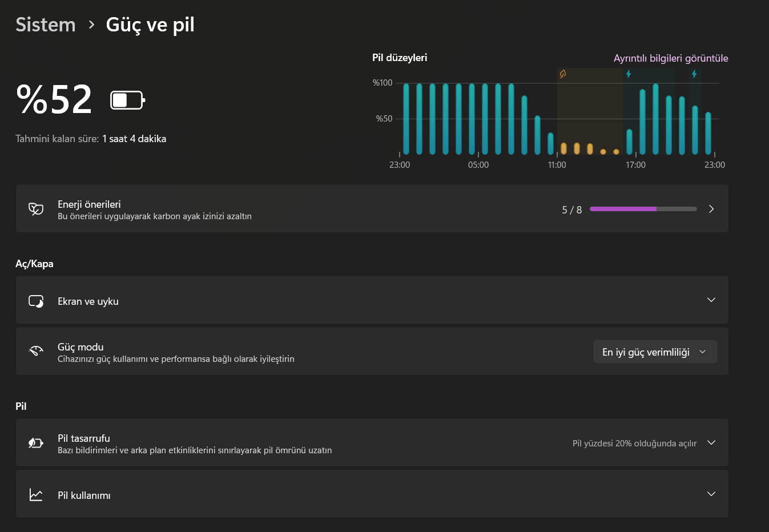Screen dimensions: 769x532
Task: Click the battery level icon beside %52
Action: coord(127,100)
